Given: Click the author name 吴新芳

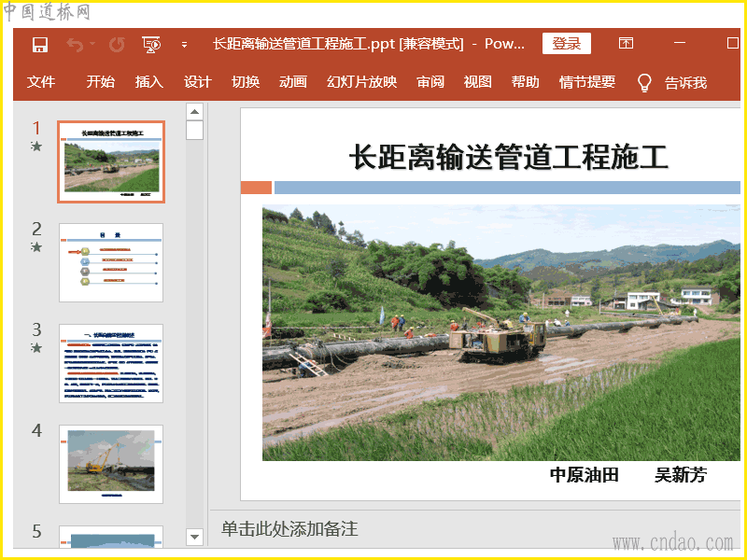Looking at the screenshot, I should (x=681, y=475).
